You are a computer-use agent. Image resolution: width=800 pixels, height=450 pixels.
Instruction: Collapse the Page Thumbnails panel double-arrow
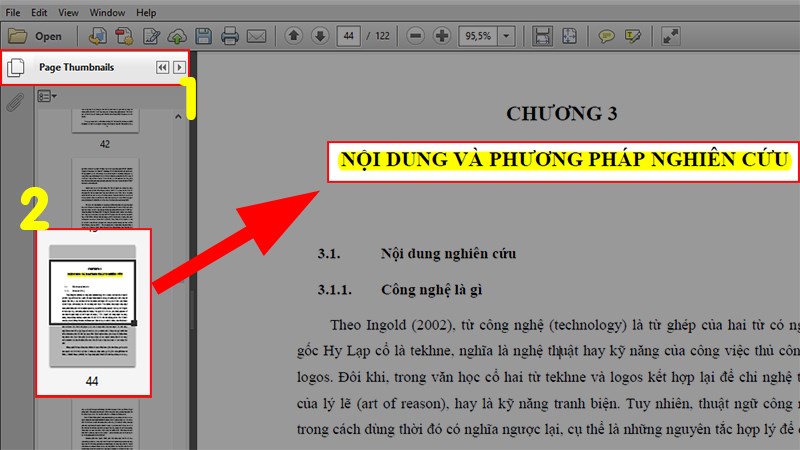pos(162,67)
